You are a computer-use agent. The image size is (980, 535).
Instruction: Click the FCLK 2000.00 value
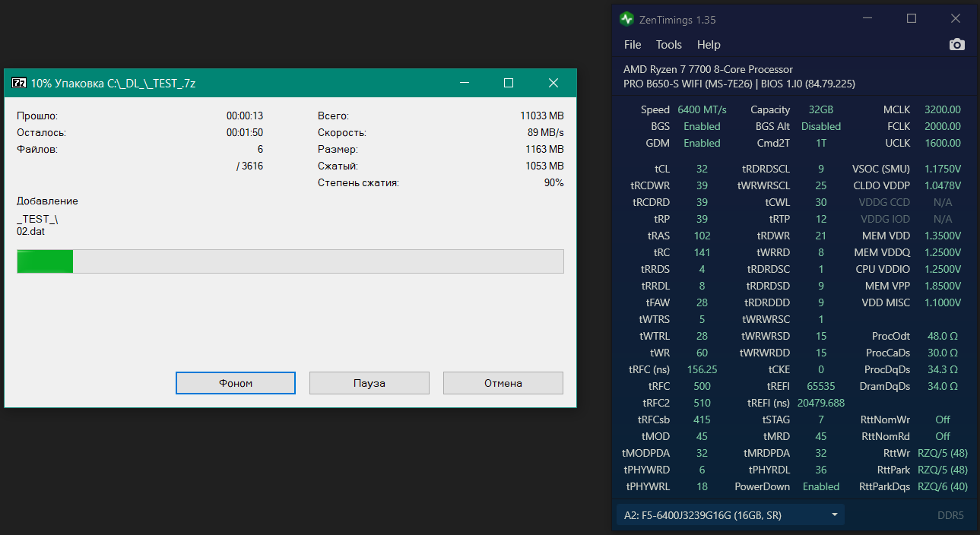click(943, 126)
